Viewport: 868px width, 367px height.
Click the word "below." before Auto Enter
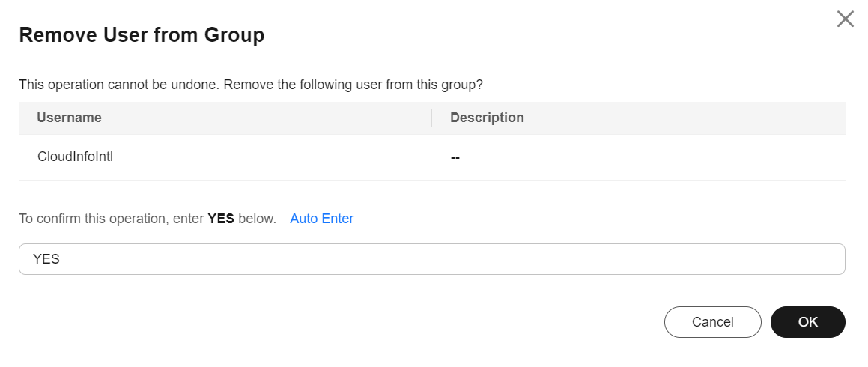click(x=257, y=219)
